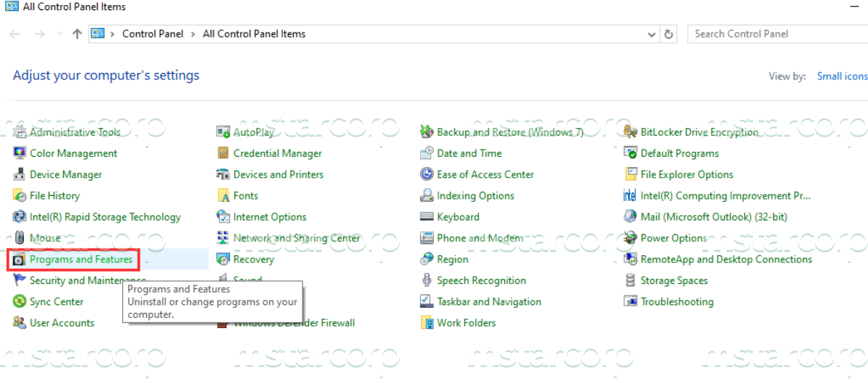The image size is (868, 383).
Task: Click the Mail (Microsoft Outlook) icon
Action: coord(630,217)
